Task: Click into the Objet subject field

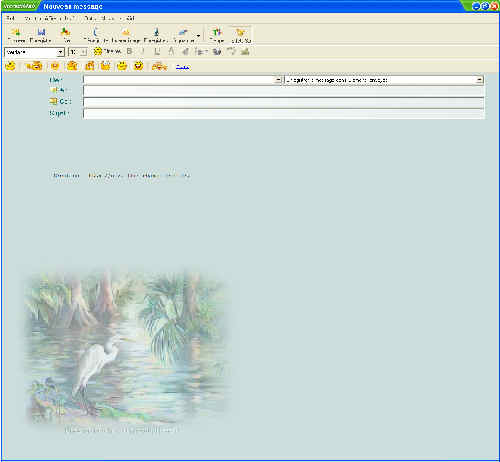Action: coord(283,114)
